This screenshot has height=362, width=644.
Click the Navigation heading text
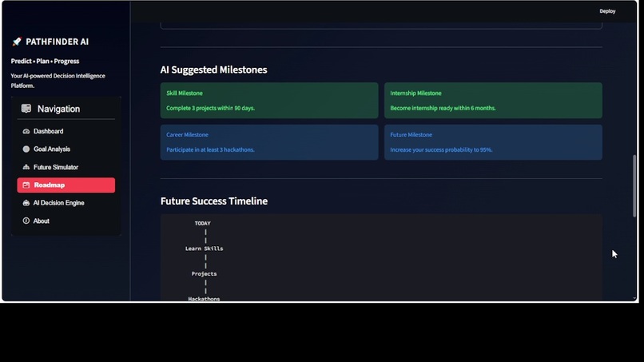[x=59, y=109]
